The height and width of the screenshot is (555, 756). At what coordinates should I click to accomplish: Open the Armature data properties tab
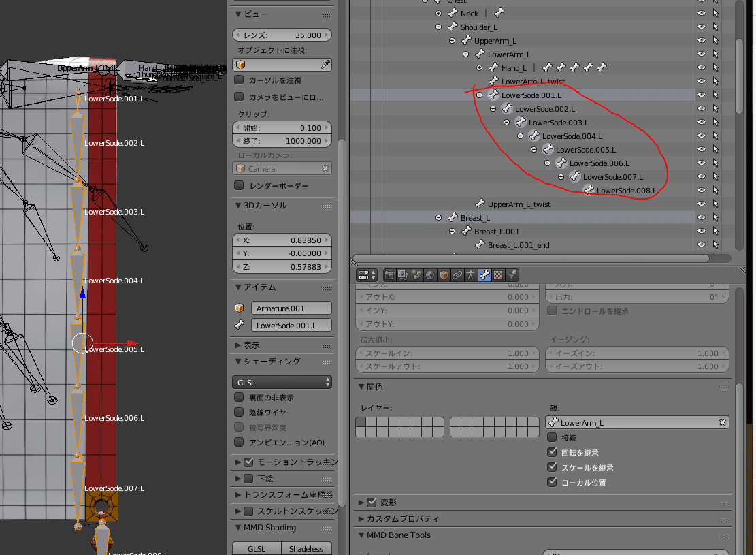471,275
